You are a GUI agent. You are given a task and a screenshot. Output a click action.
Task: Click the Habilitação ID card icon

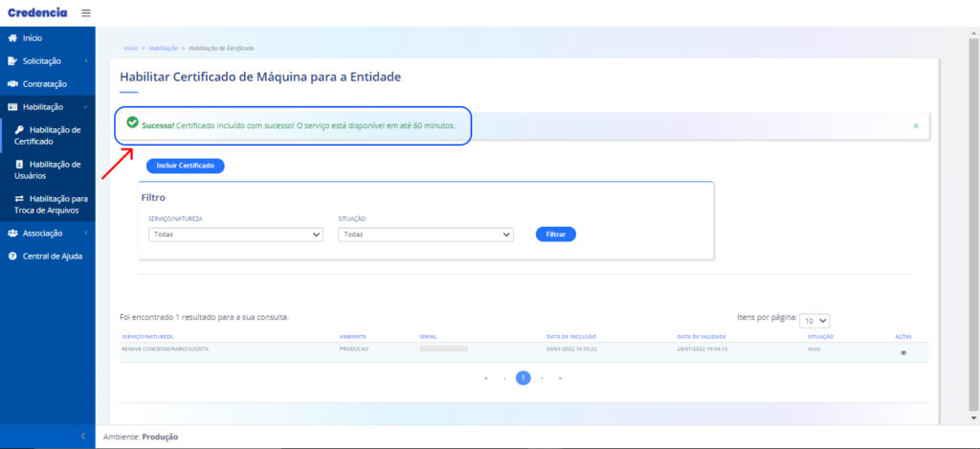tap(11, 107)
